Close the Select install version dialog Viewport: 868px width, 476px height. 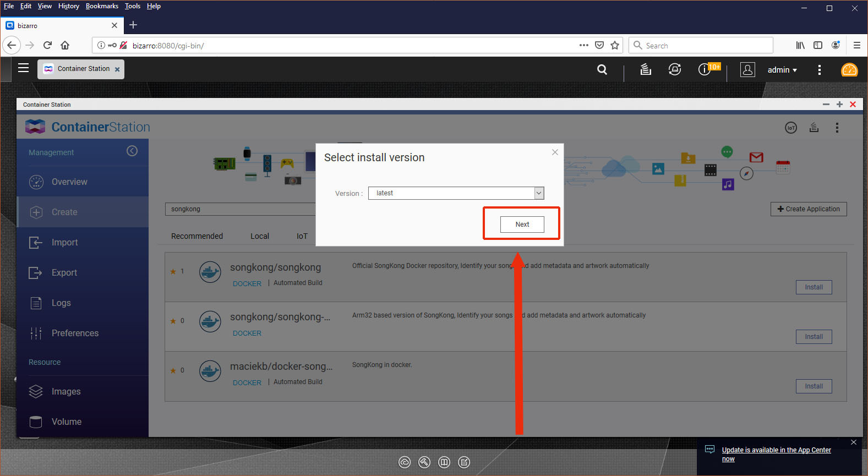pos(555,152)
